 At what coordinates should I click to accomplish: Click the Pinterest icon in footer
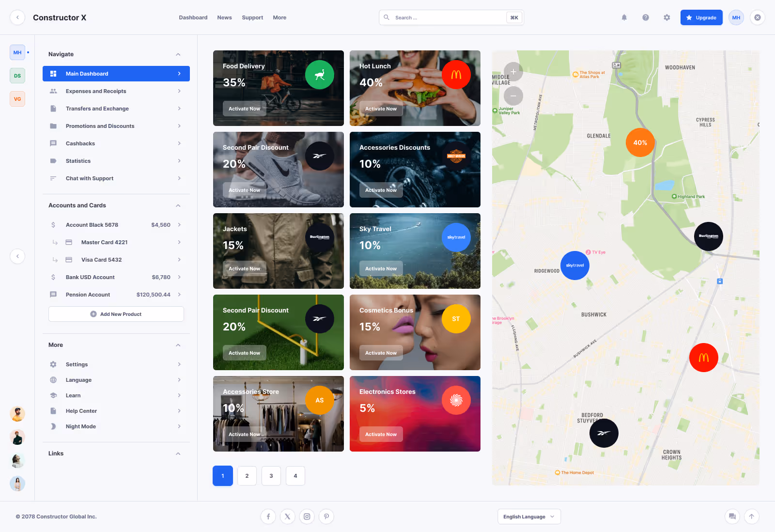tap(326, 516)
